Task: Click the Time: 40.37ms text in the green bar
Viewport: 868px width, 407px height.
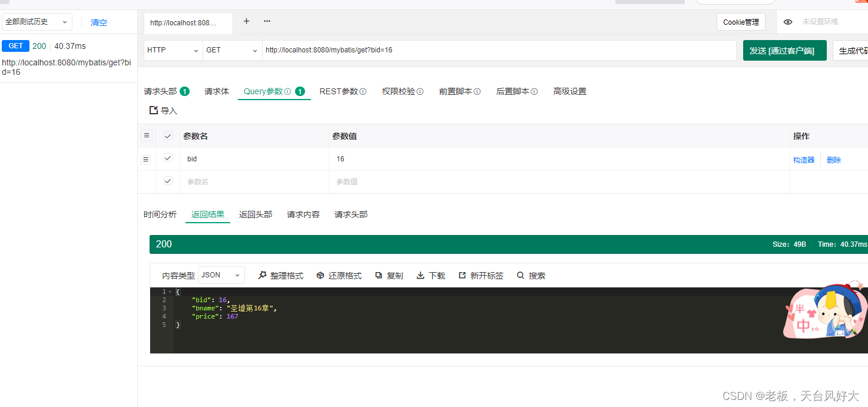Action: pos(843,244)
